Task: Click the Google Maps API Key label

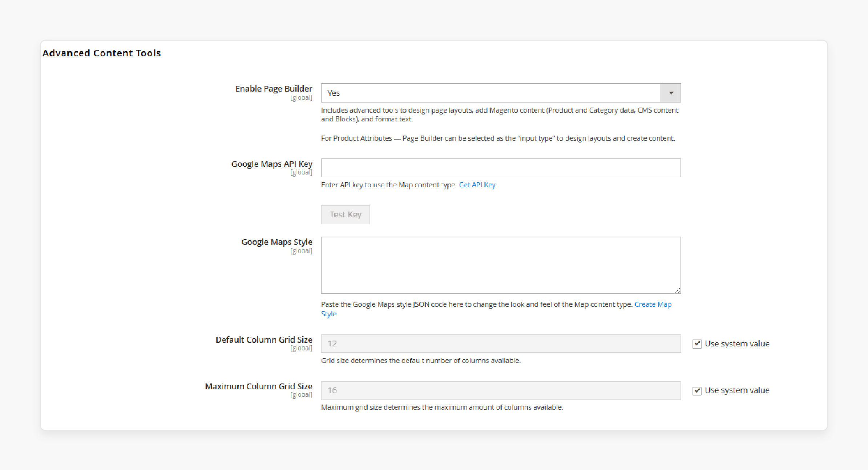Action: tap(272, 164)
